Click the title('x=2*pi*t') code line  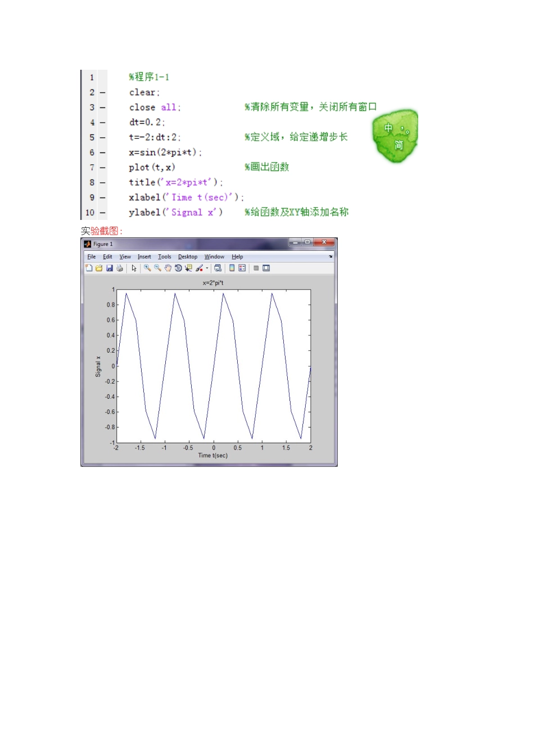coord(176,182)
